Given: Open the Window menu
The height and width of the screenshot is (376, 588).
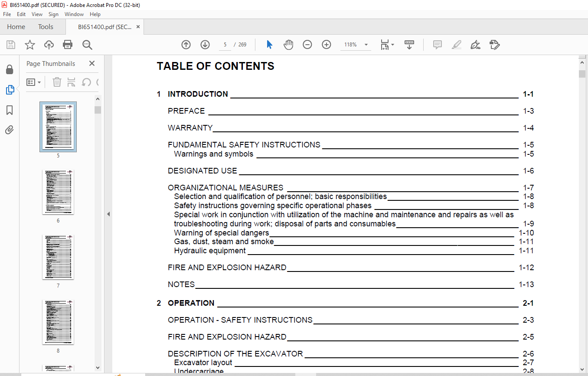Looking at the screenshot, I should pyautogui.click(x=74, y=14).
